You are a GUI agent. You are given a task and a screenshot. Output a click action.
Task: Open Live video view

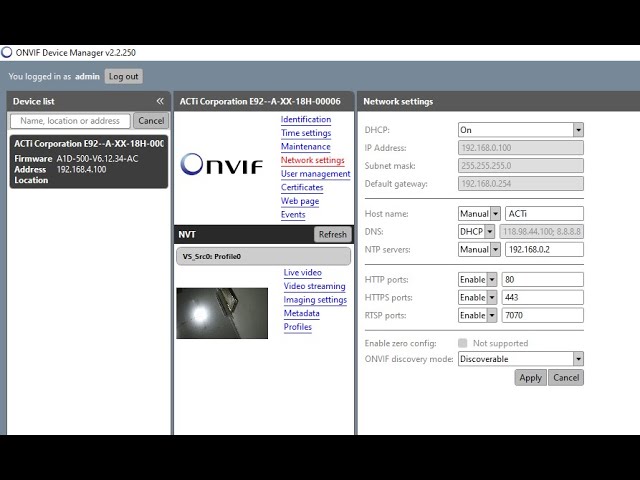pyautogui.click(x=302, y=272)
